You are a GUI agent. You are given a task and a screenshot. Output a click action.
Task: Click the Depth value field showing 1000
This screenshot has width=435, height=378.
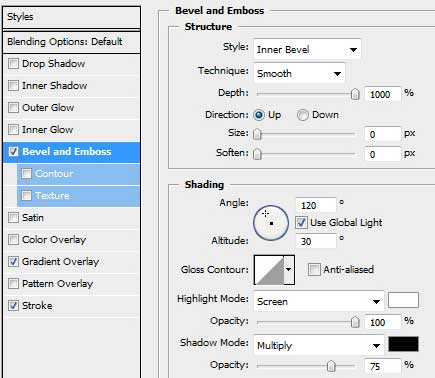click(x=383, y=94)
